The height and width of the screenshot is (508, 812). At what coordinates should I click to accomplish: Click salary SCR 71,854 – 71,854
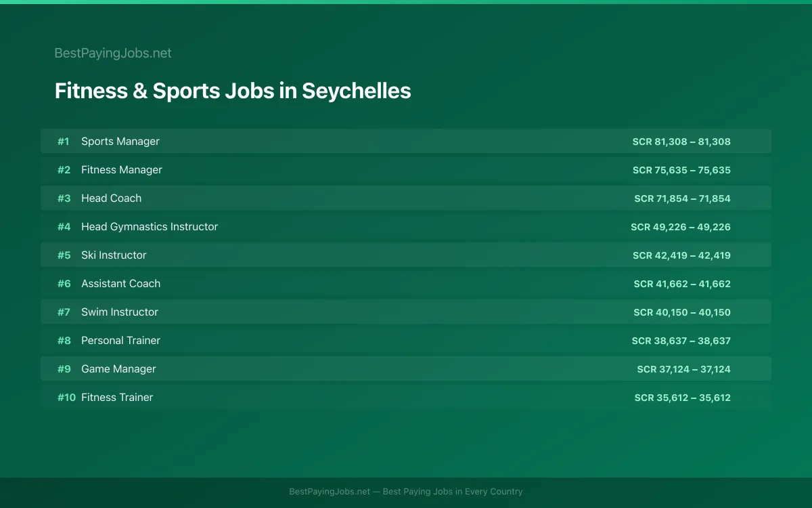(682, 198)
